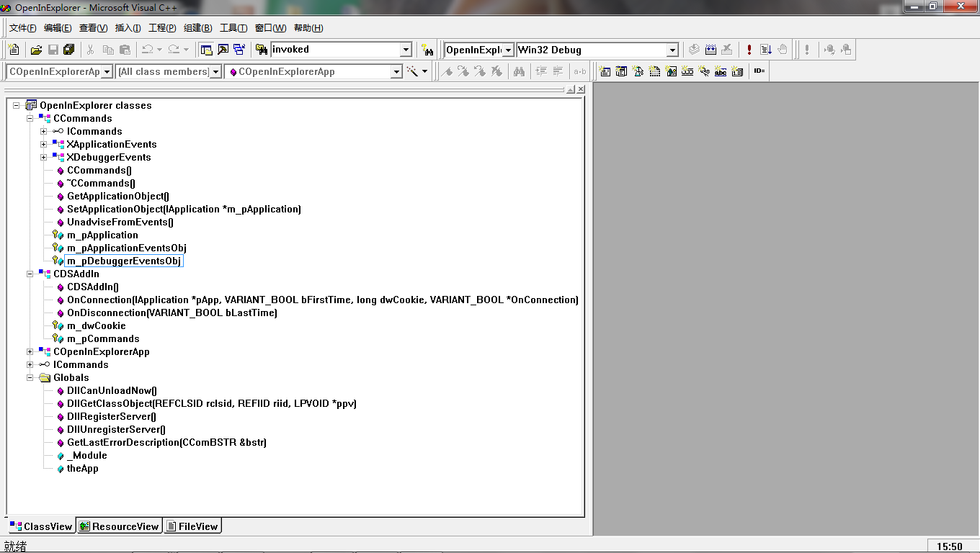Image resolution: width=980 pixels, height=553 pixels.
Task: Collapse the Globals folder node
Action: point(30,377)
